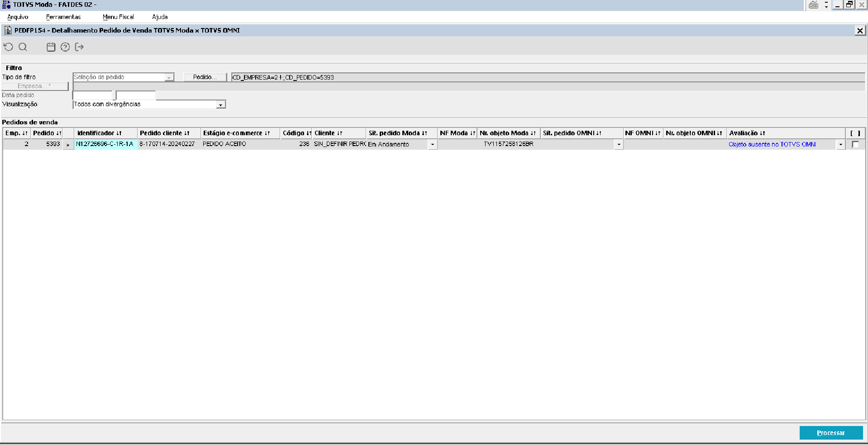This screenshot has width=868, height=445.
Task: Open the Ajuda menu
Action: pos(160,17)
